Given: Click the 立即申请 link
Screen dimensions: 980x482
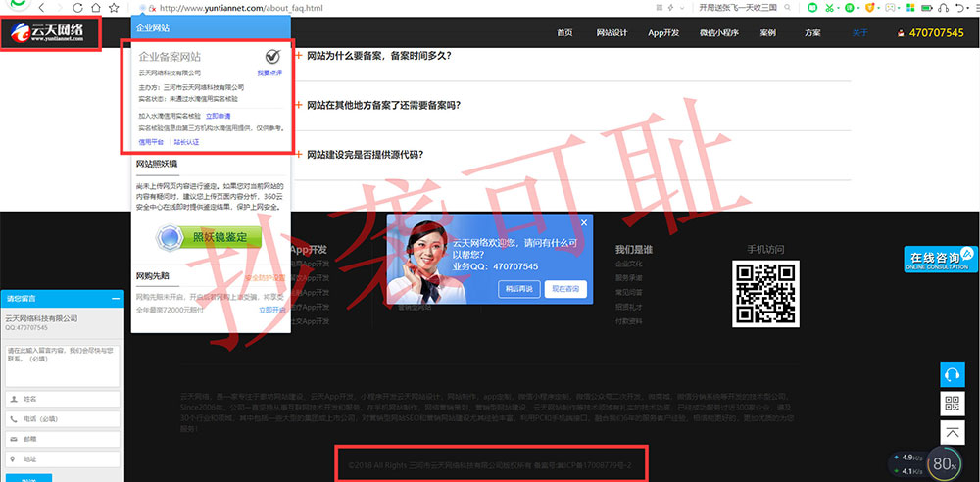Looking at the screenshot, I should [x=219, y=116].
